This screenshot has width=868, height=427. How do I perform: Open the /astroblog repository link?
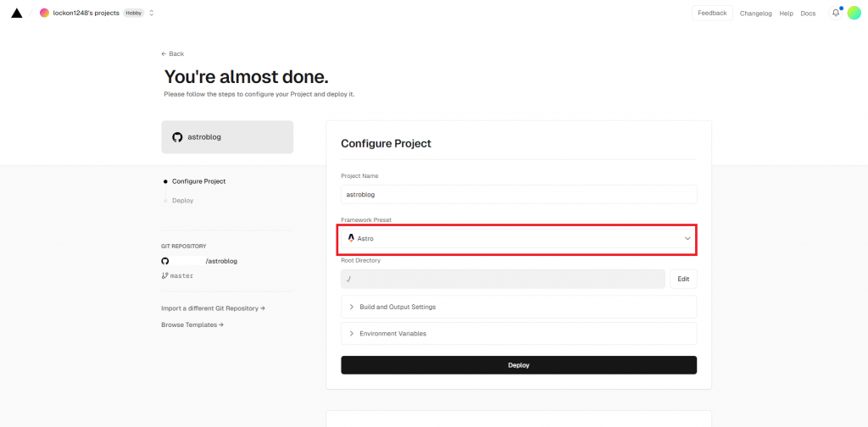pyautogui.click(x=221, y=261)
